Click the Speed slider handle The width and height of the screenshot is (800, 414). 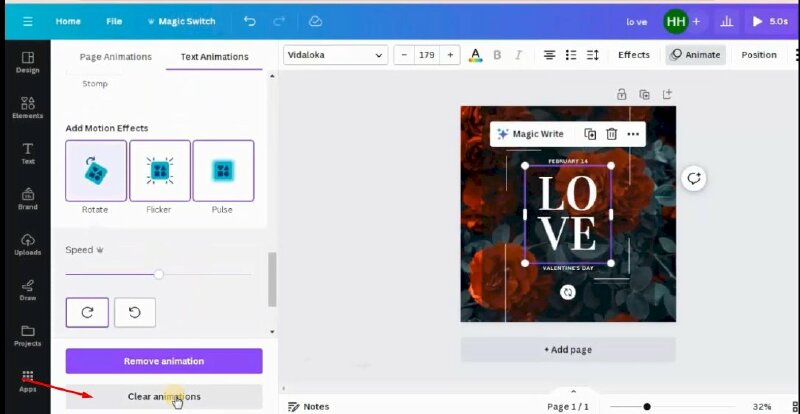click(x=159, y=275)
